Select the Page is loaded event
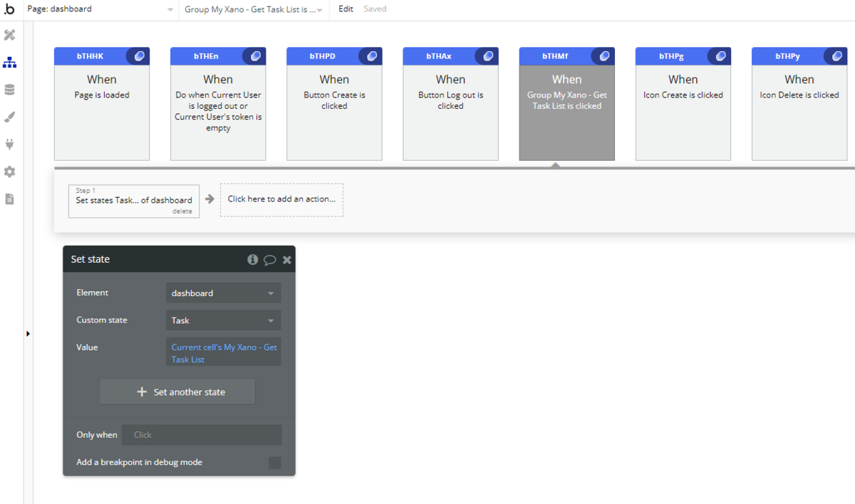The image size is (855, 504). point(102,104)
